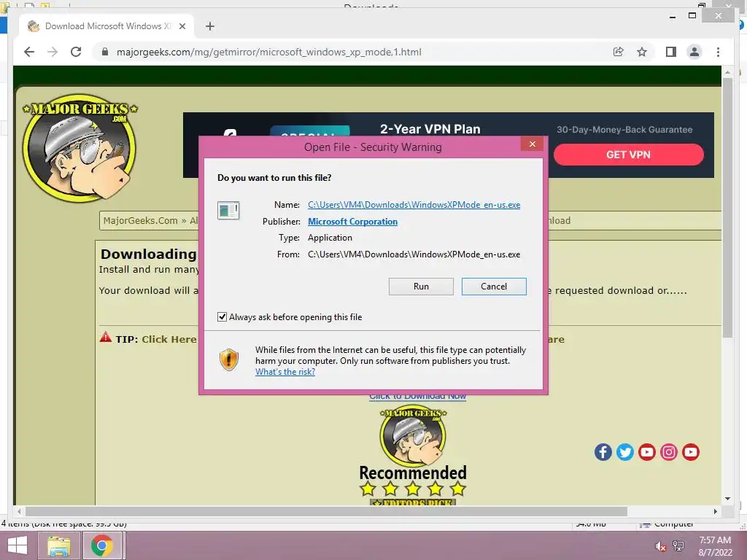747x560 pixels.
Task: Click the address bar URL
Action: pos(268,52)
